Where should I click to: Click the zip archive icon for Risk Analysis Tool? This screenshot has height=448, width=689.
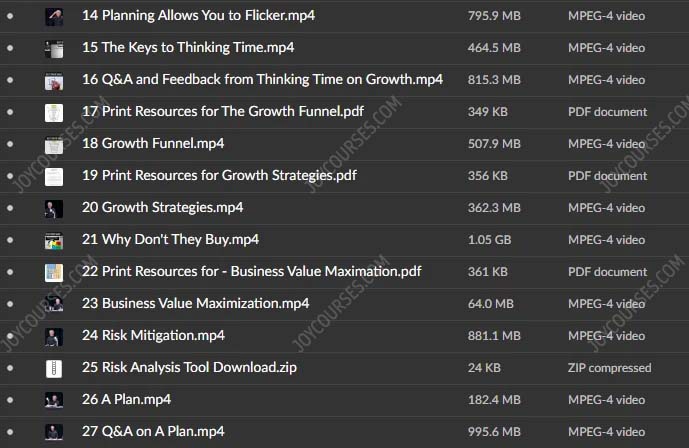click(54, 369)
